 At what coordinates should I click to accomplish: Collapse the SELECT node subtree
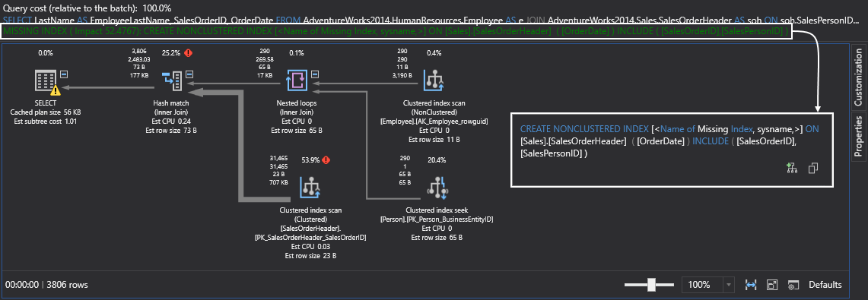[64, 74]
